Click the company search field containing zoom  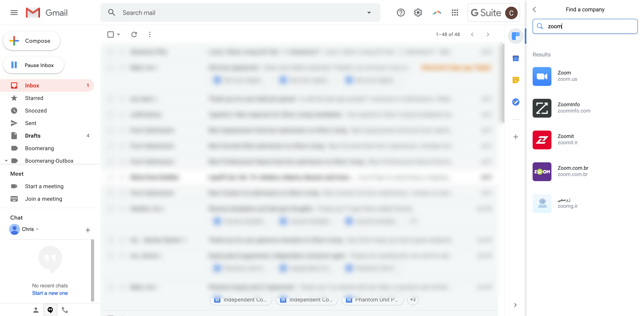coord(585,26)
